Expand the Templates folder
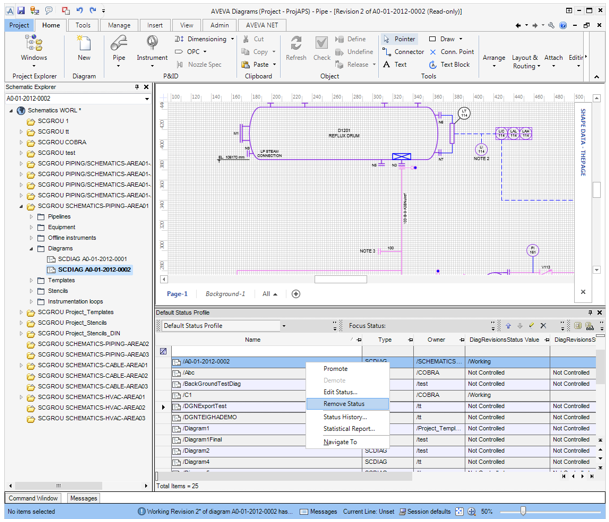This screenshot has width=609, height=522. (x=31, y=280)
